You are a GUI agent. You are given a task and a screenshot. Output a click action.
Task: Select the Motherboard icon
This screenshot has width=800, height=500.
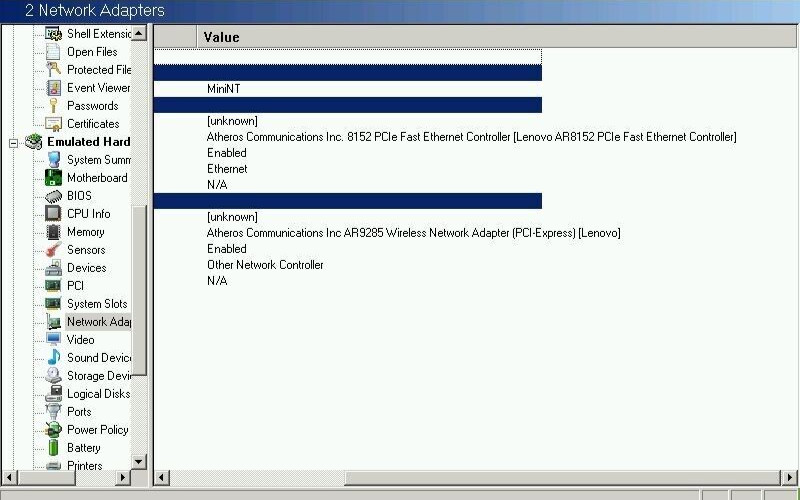pyautogui.click(x=53, y=178)
